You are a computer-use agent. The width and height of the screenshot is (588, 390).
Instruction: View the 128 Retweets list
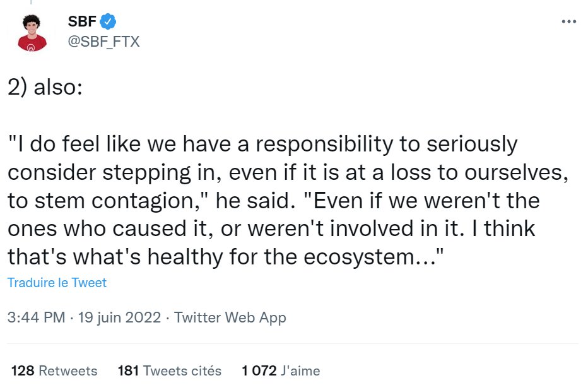click(54, 370)
